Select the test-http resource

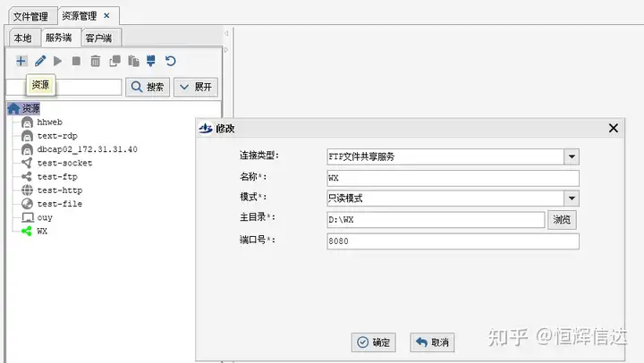click(60, 190)
